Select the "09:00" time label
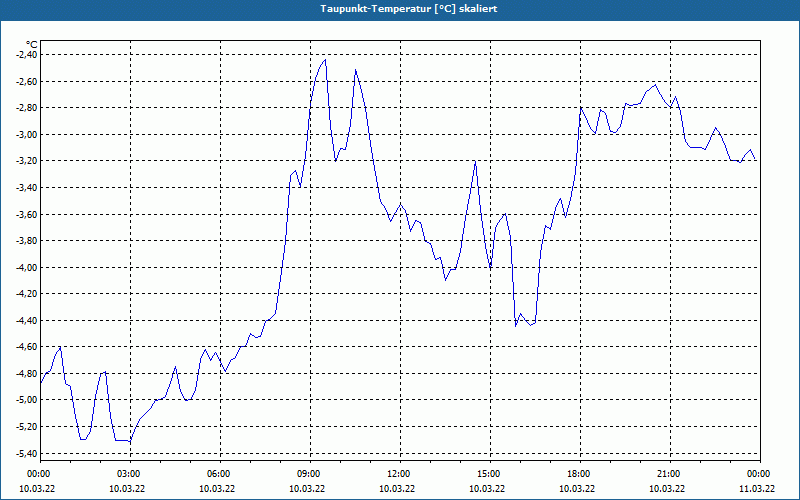The width and height of the screenshot is (800, 500). 310,474
